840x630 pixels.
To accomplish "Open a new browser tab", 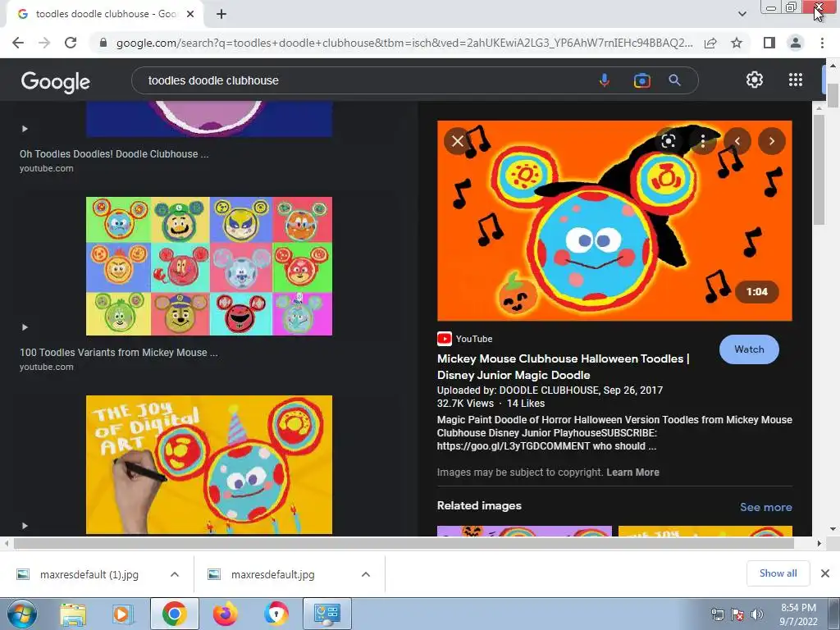I will click(x=221, y=14).
